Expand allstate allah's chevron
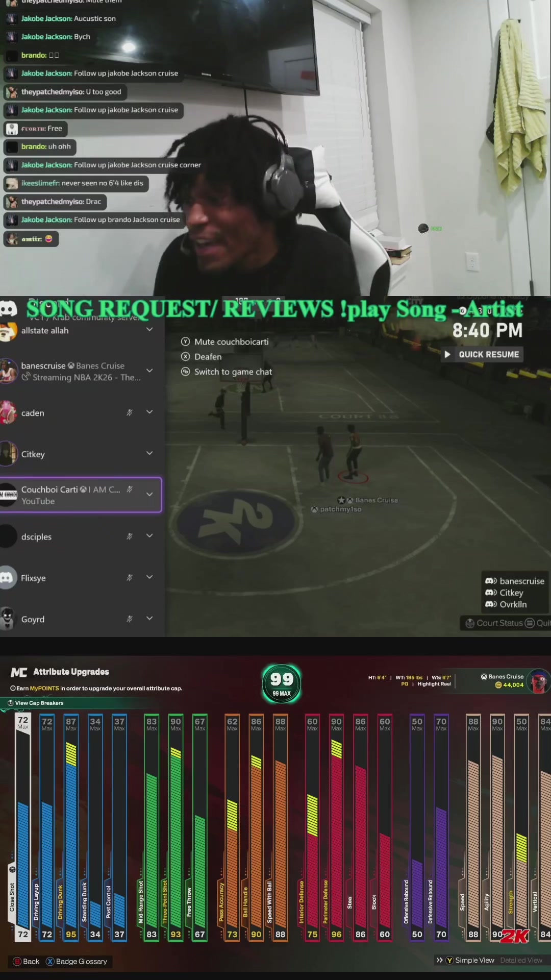Screen dimensions: 551x980 click(x=149, y=330)
